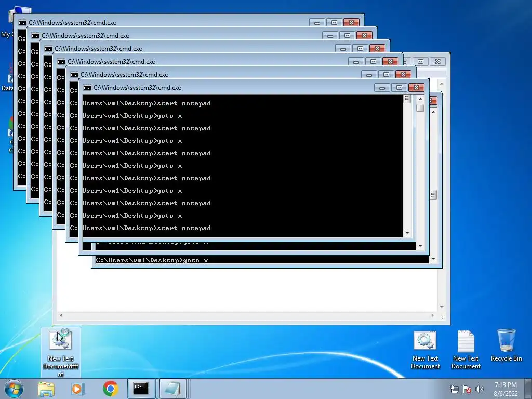Click scrollbar thumb of cmd window behind front

433,195
